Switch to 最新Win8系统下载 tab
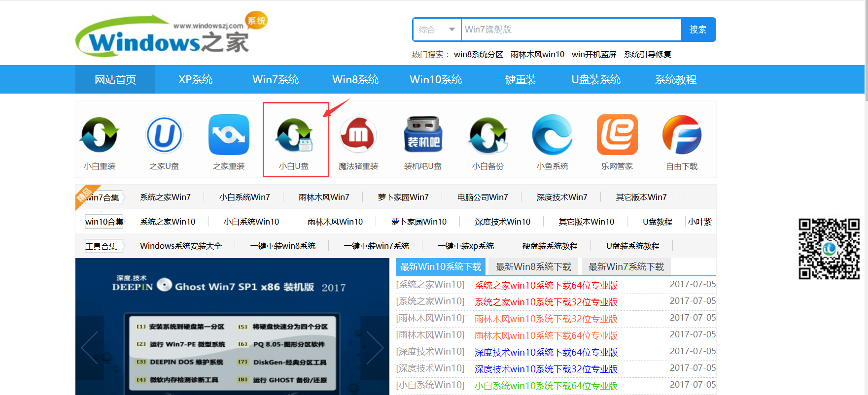868x395 pixels. (533, 267)
